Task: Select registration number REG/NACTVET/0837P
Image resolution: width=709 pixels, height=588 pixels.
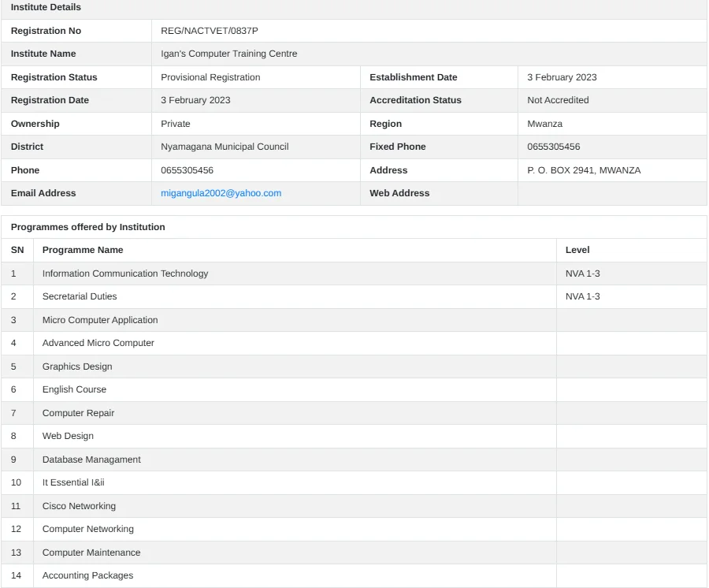Action: [x=209, y=31]
